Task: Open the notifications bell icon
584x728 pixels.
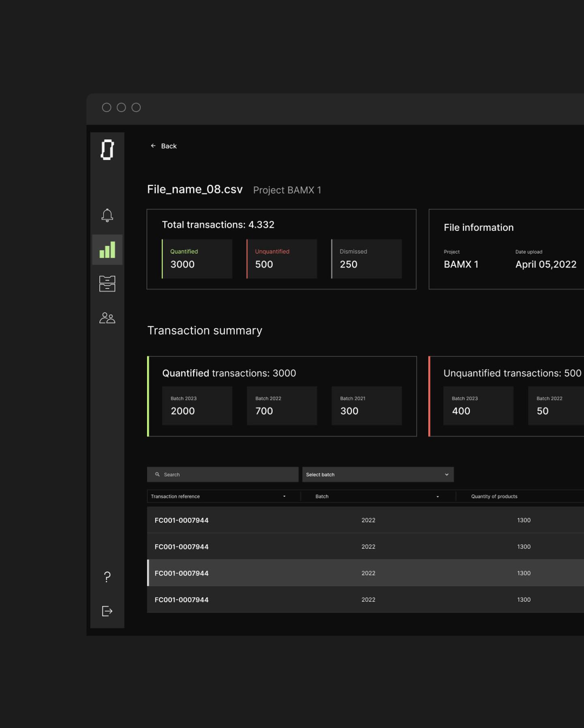Action: [107, 215]
